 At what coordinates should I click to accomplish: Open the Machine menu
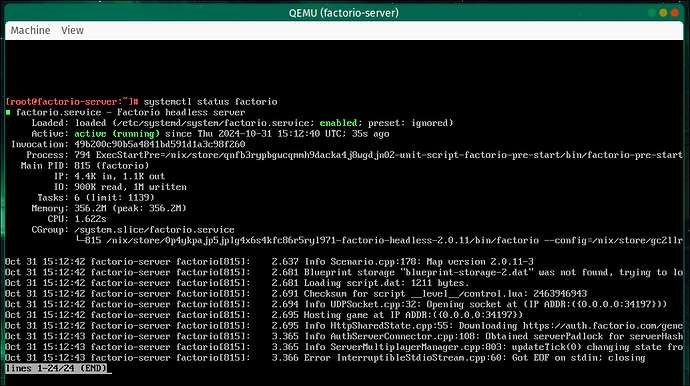tap(30, 30)
